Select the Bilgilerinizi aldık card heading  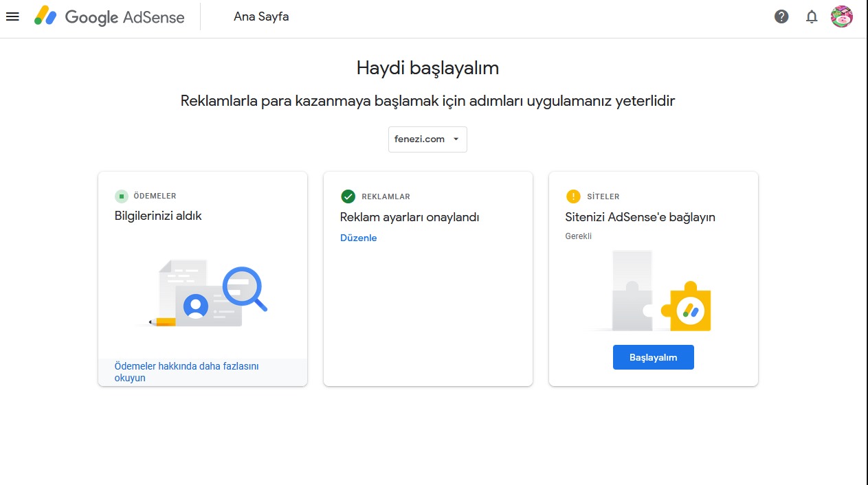pyautogui.click(x=158, y=216)
